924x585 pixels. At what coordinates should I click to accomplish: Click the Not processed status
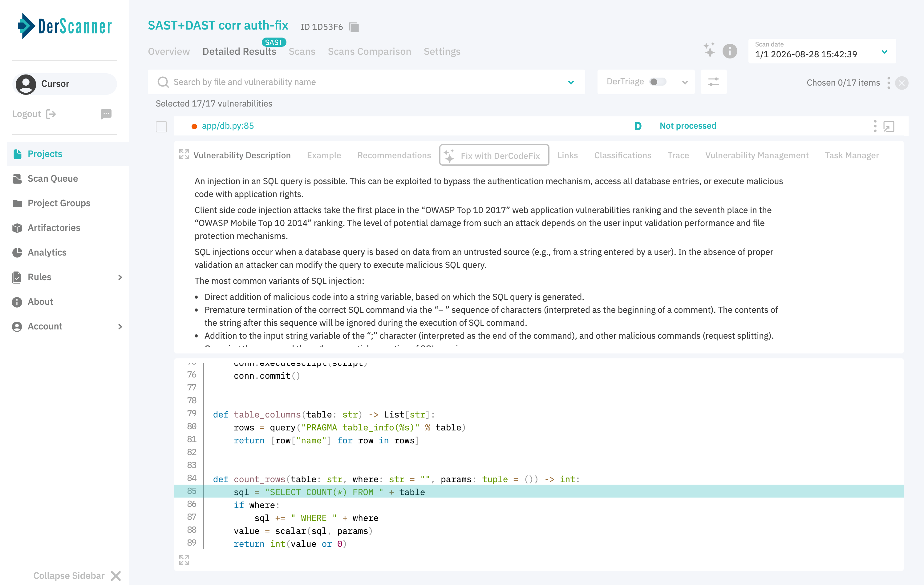[688, 126]
